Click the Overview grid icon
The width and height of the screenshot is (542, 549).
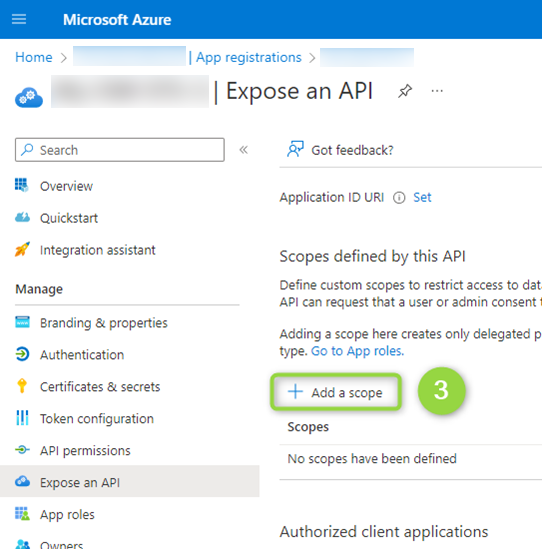pos(22,185)
